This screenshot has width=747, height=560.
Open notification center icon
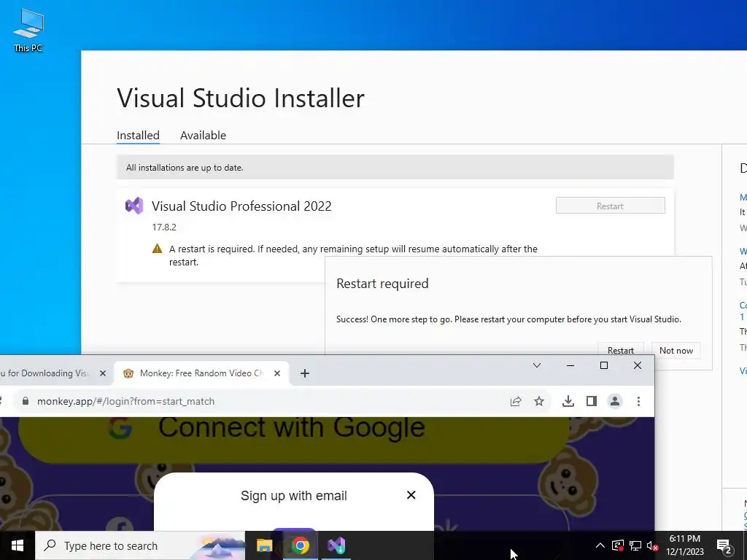(724, 545)
